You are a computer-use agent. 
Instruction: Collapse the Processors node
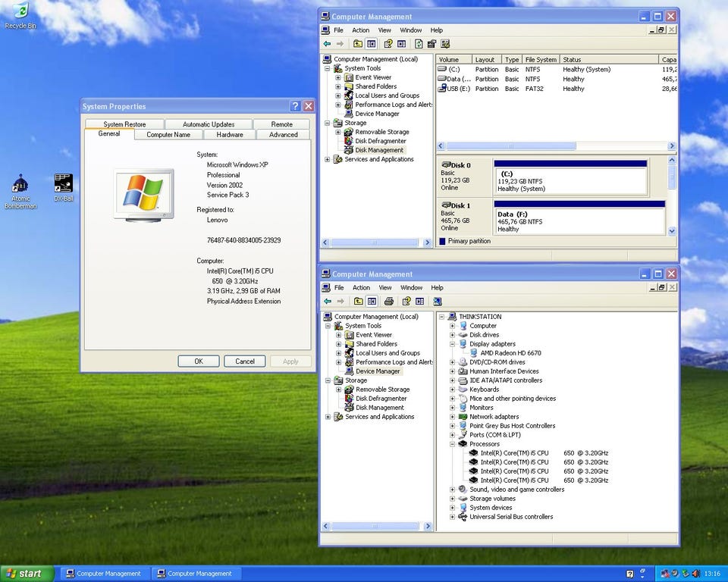[x=453, y=444]
